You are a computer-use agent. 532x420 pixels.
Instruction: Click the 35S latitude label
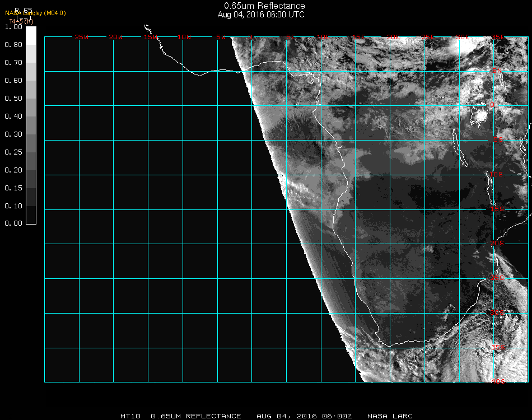coord(498,347)
